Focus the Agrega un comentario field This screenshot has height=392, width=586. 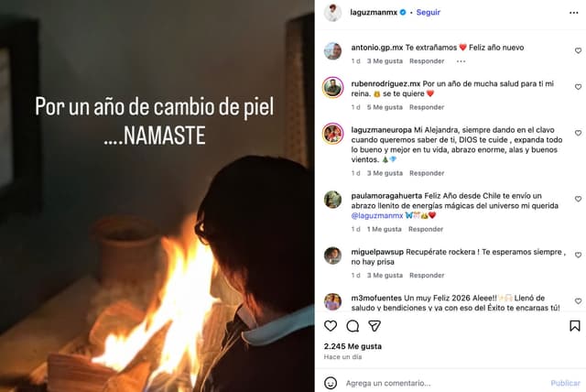point(445,383)
